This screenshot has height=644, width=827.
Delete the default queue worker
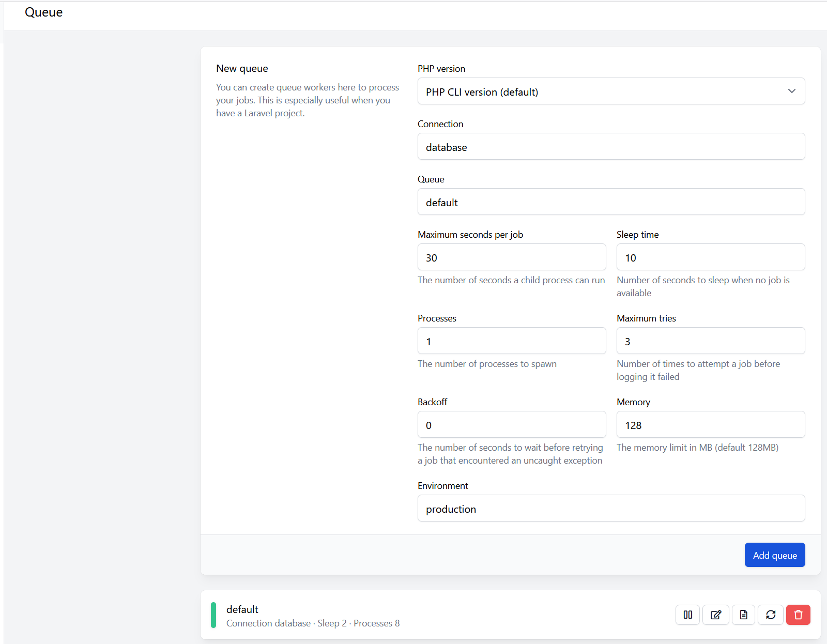798,615
